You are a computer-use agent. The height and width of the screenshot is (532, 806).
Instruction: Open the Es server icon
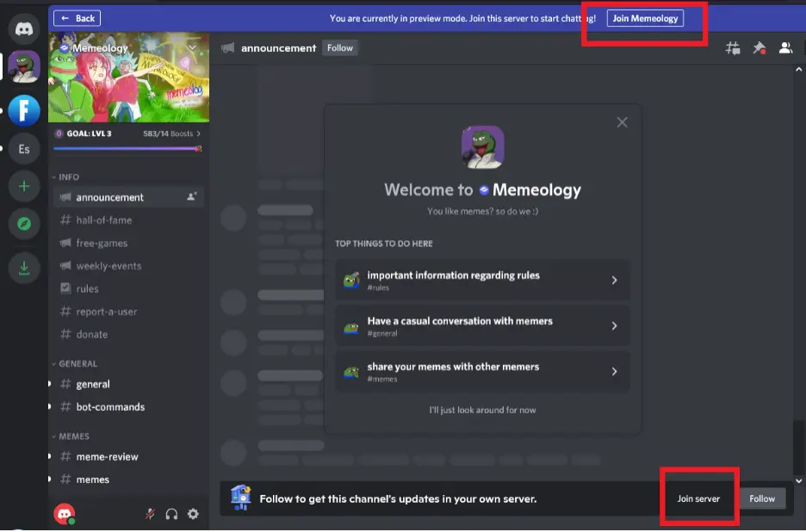coord(23,149)
